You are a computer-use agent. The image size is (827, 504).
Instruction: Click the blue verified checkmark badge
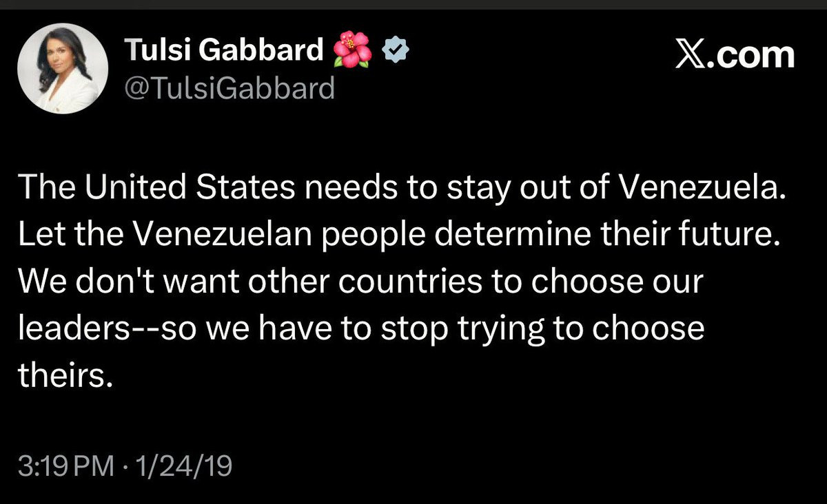coord(396,52)
